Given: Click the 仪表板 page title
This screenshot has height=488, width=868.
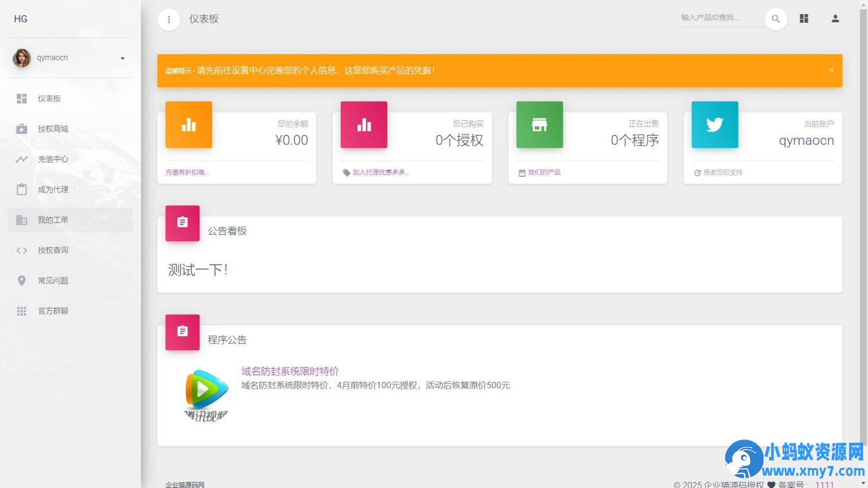Looking at the screenshot, I should point(203,19).
